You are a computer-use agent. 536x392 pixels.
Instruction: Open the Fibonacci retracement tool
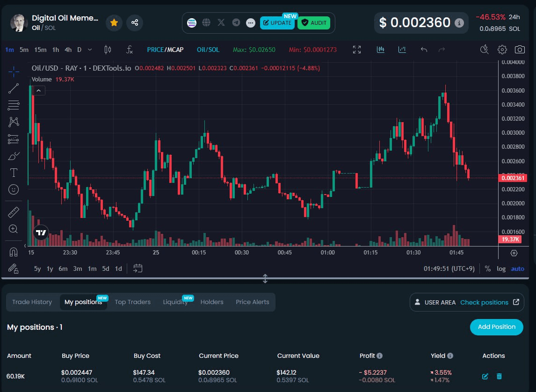click(14, 105)
